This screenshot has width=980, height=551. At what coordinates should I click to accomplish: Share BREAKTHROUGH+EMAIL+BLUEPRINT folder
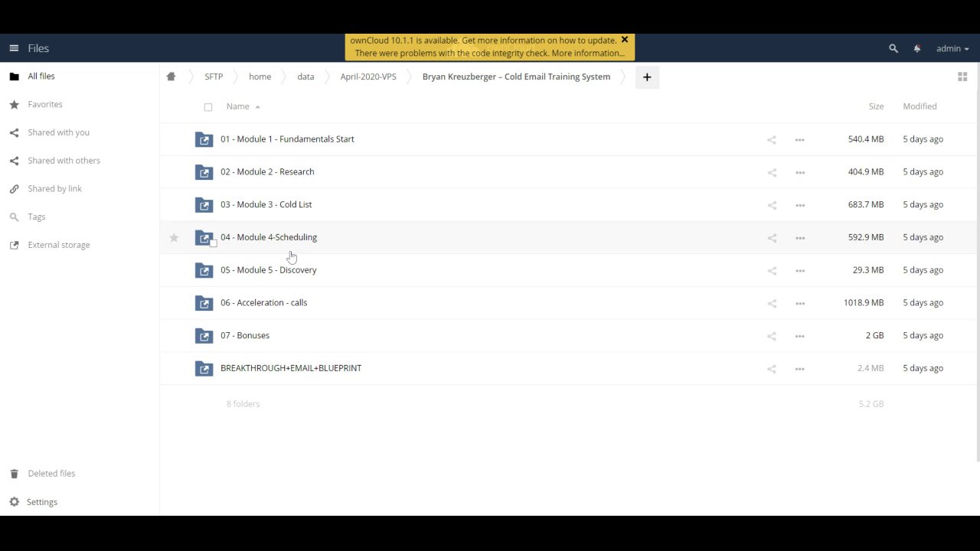point(772,369)
